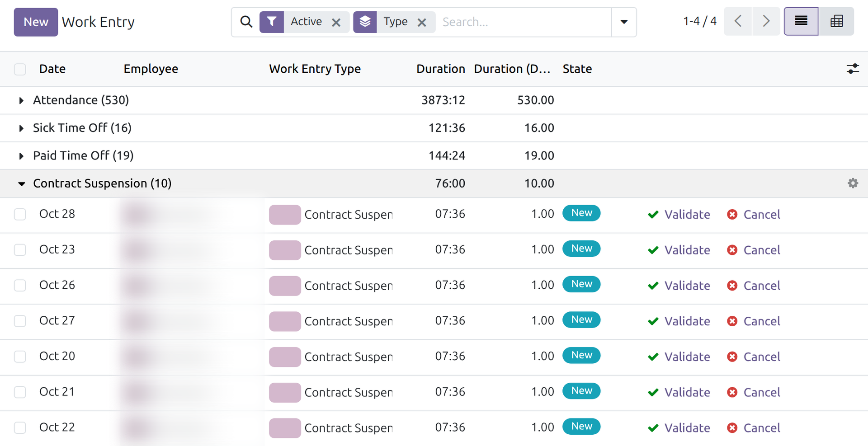Sort by Work Entry Type column
Image resolution: width=868 pixels, height=446 pixels.
(x=315, y=69)
